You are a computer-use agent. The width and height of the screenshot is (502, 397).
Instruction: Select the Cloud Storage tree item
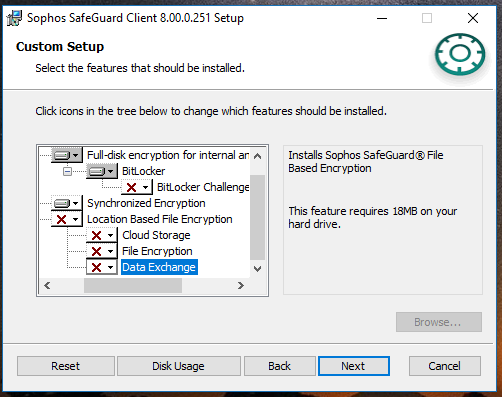(156, 235)
